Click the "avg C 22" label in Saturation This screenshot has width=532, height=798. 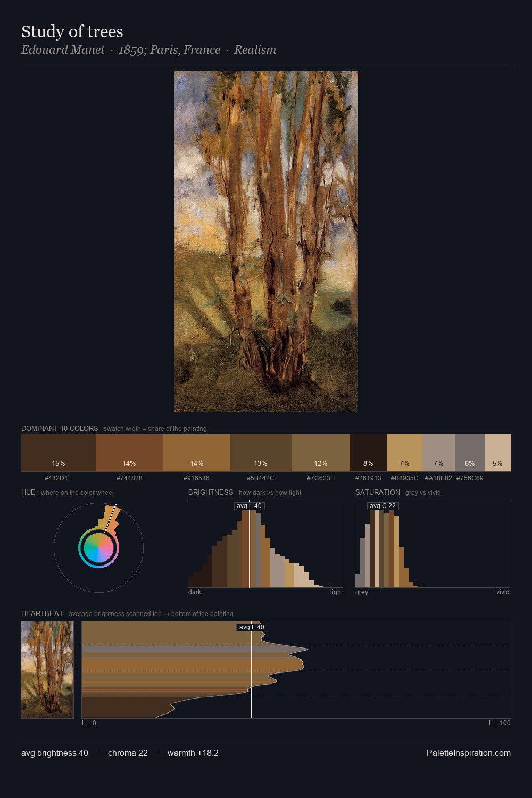(x=383, y=506)
